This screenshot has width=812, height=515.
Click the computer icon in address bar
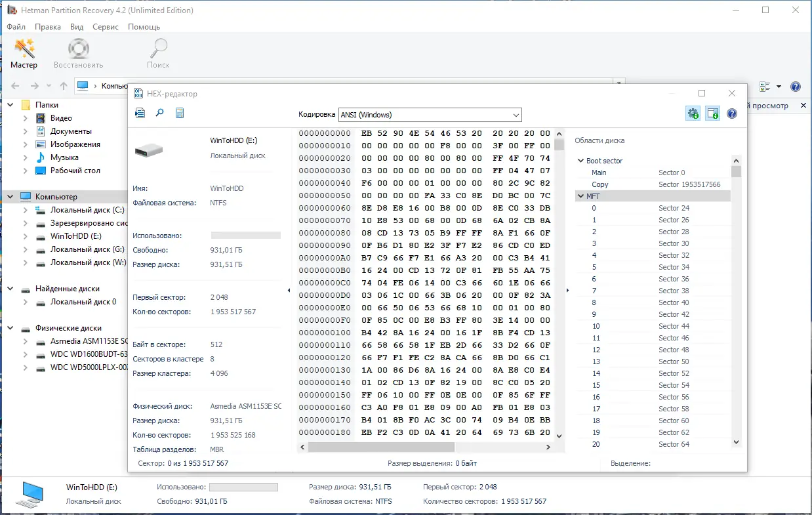83,86
